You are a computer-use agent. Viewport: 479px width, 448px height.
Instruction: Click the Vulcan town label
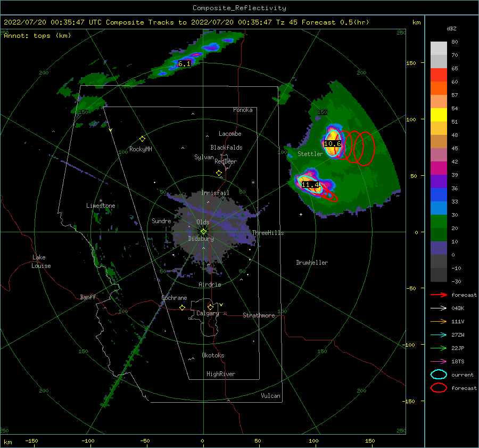270,396
